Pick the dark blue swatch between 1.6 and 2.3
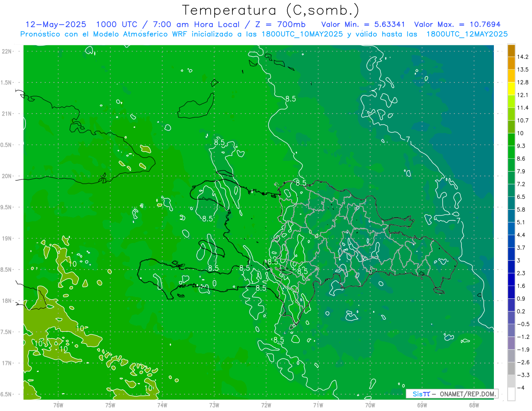 coord(511,280)
